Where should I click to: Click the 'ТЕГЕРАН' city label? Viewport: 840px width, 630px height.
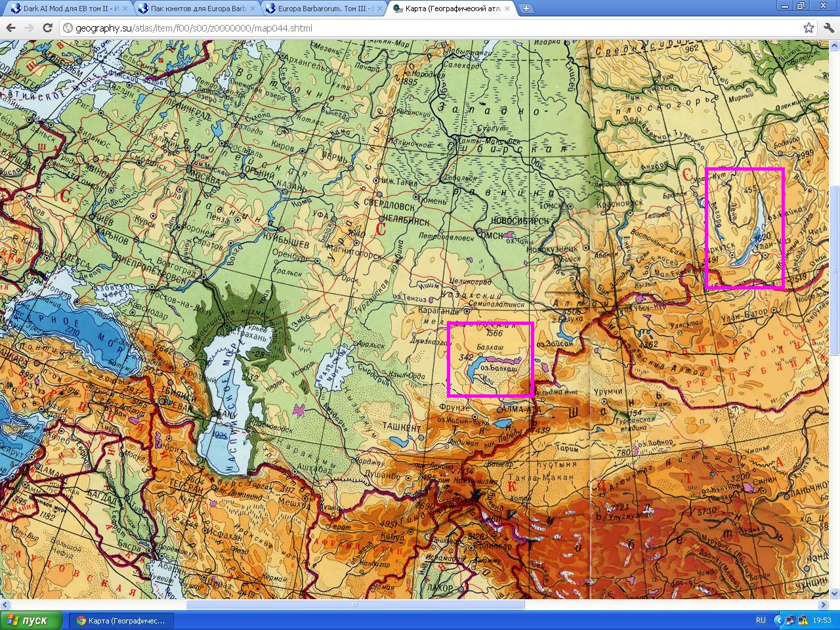pyautogui.click(x=187, y=488)
